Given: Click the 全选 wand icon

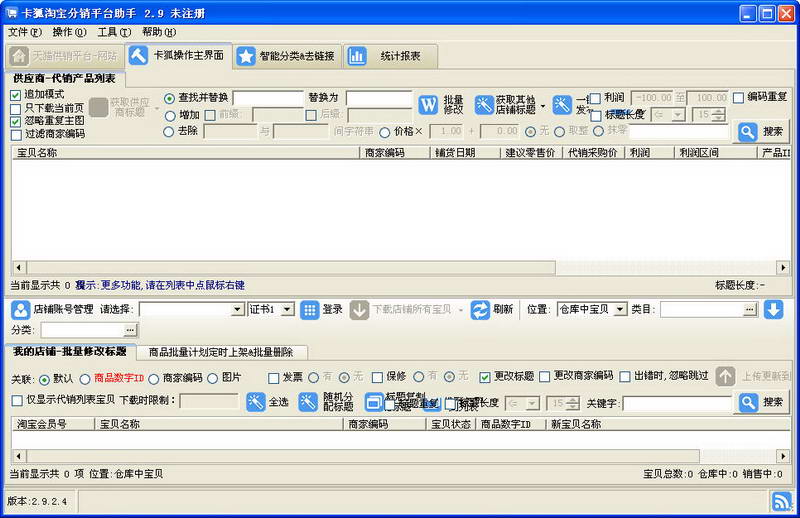Looking at the screenshot, I should [256, 402].
